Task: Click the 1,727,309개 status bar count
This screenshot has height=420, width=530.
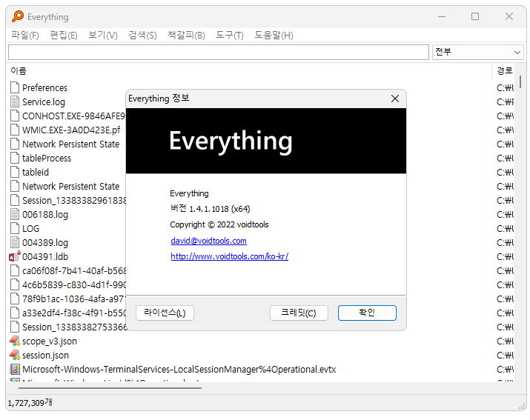Action: [x=30, y=403]
